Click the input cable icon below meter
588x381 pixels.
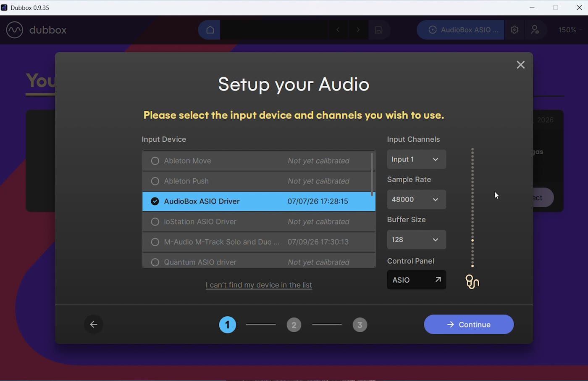pos(472,281)
